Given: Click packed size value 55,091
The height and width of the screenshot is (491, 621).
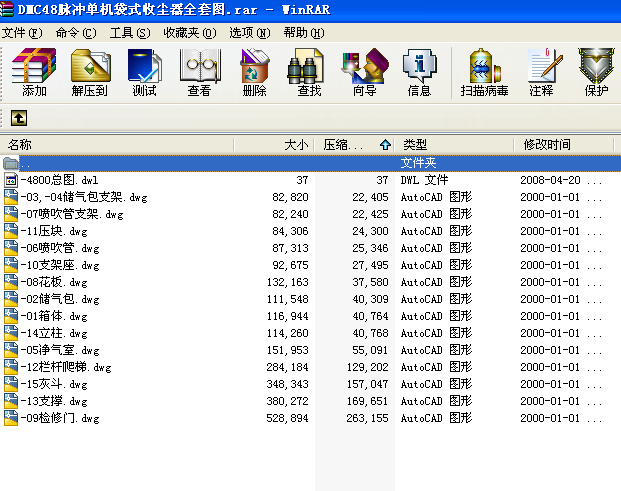Looking at the screenshot, I should click(x=370, y=350).
